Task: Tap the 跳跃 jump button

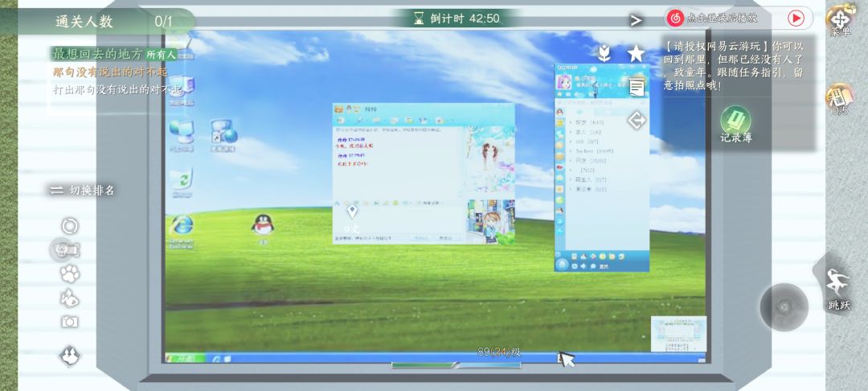Action: pos(838,289)
